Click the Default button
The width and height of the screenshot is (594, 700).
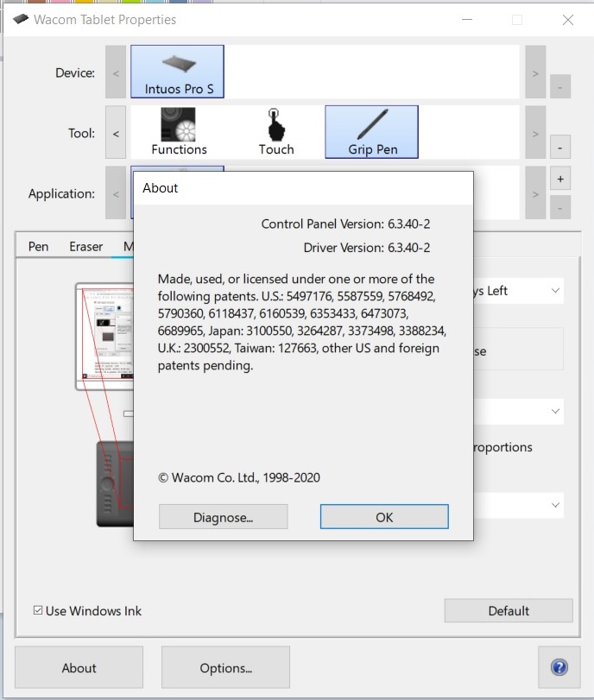click(x=509, y=610)
